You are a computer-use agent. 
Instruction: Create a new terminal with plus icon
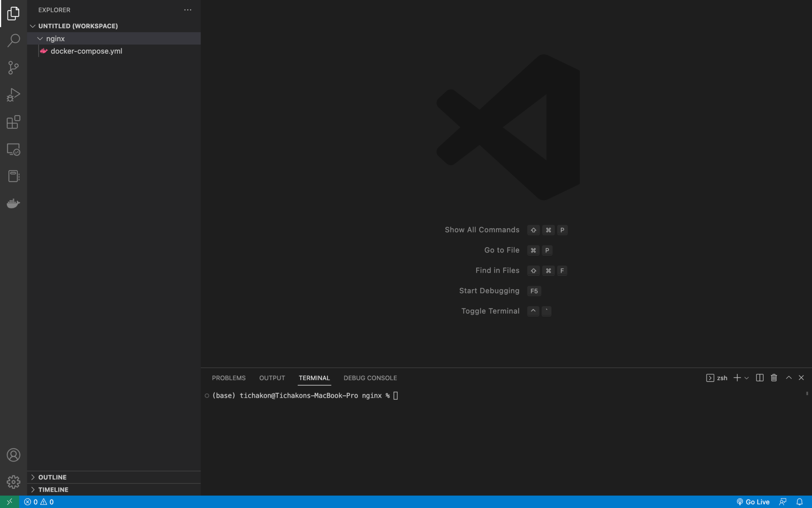click(736, 377)
